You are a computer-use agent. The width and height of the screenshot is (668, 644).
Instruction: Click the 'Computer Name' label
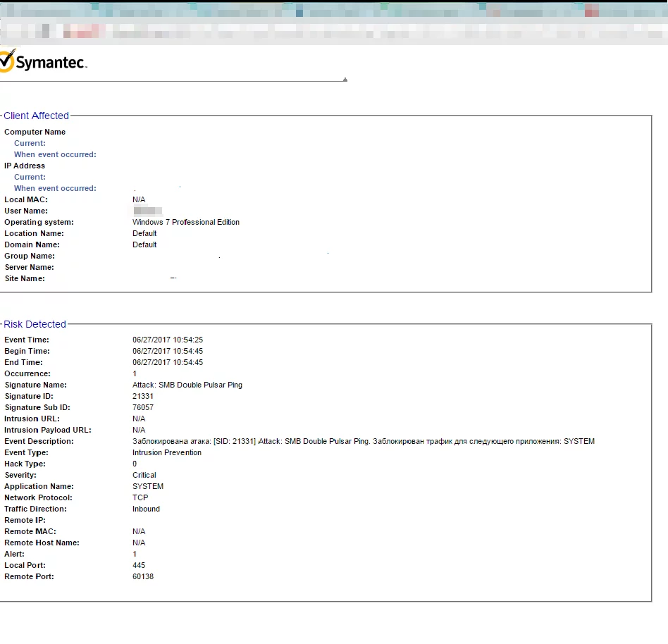coord(35,132)
